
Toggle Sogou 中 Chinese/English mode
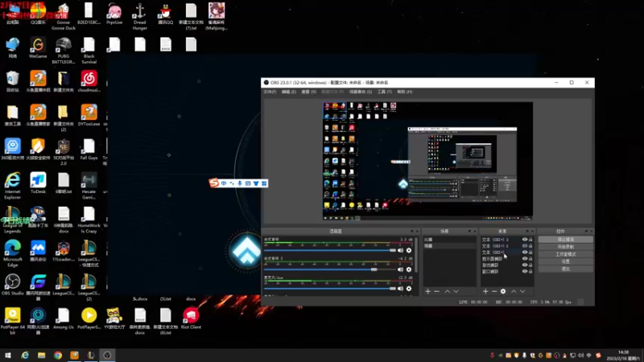tap(224, 183)
